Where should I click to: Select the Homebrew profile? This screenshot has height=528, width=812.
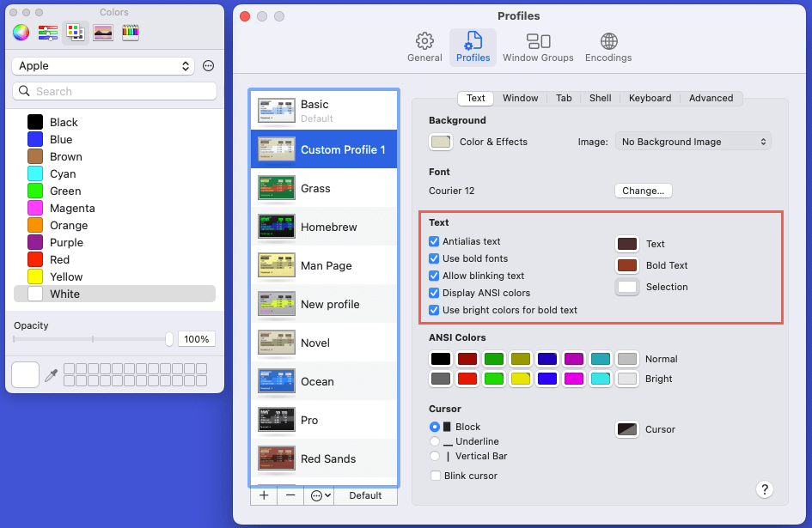tap(324, 227)
